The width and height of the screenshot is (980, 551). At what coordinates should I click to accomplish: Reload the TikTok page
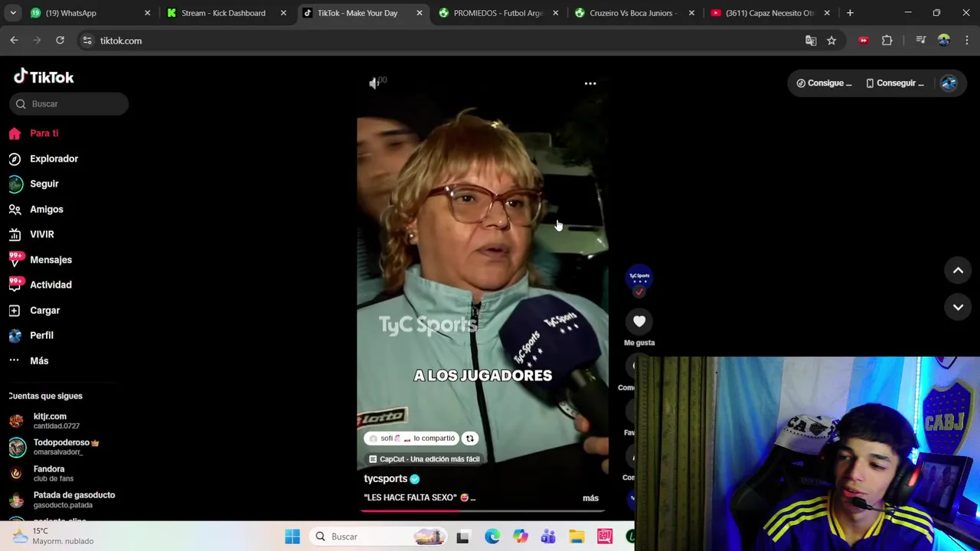point(60,41)
